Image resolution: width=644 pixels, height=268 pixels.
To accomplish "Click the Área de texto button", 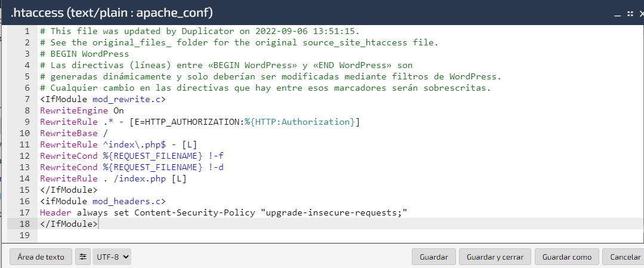I will pyautogui.click(x=41, y=257).
